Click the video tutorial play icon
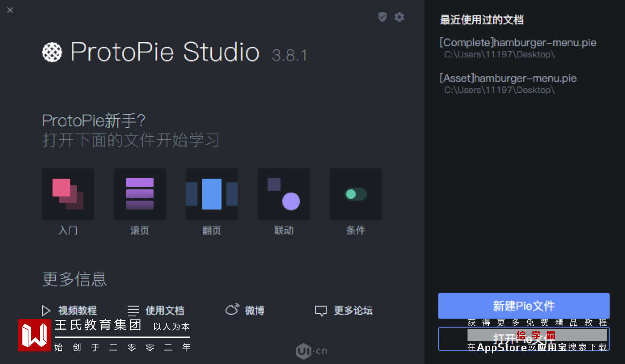 pos(46,310)
